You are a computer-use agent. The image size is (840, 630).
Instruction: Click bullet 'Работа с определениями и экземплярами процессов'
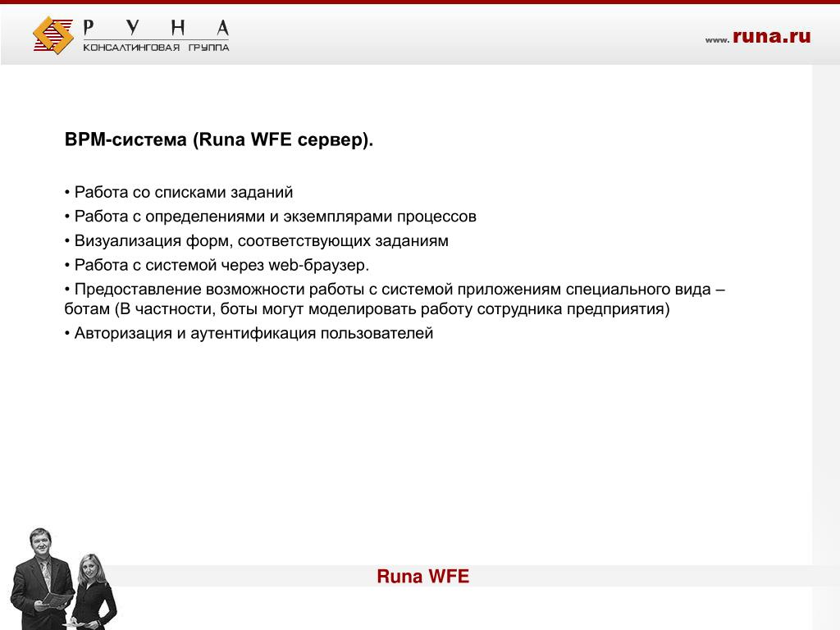pos(271,217)
